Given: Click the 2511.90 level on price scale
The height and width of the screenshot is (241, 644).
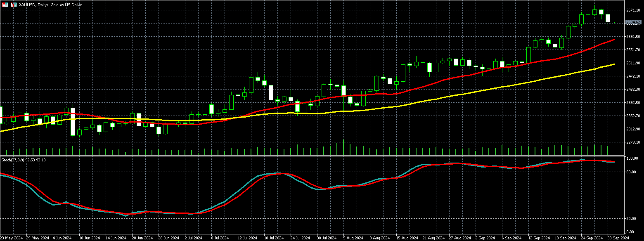Looking at the screenshot, I should (x=633, y=63).
